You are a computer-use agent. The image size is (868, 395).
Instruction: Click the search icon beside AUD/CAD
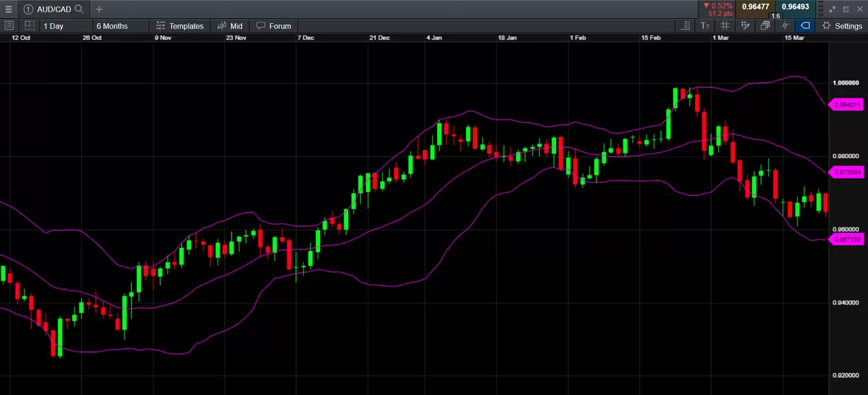point(79,9)
